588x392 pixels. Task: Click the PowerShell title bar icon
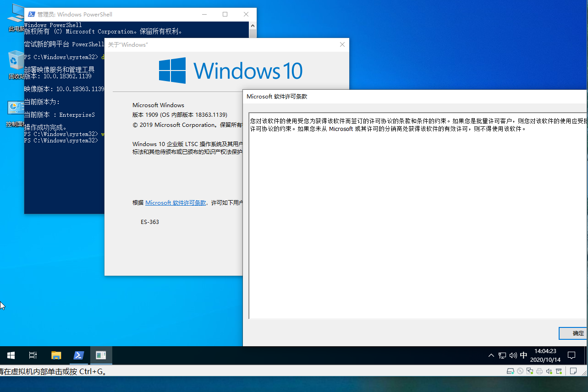click(x=31, y=14)
